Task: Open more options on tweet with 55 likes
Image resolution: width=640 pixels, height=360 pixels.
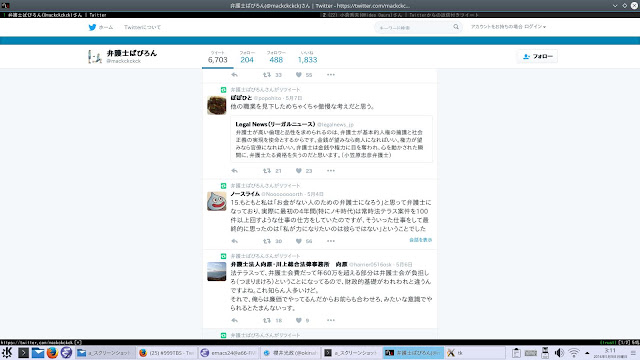Action: pos(331,75)
